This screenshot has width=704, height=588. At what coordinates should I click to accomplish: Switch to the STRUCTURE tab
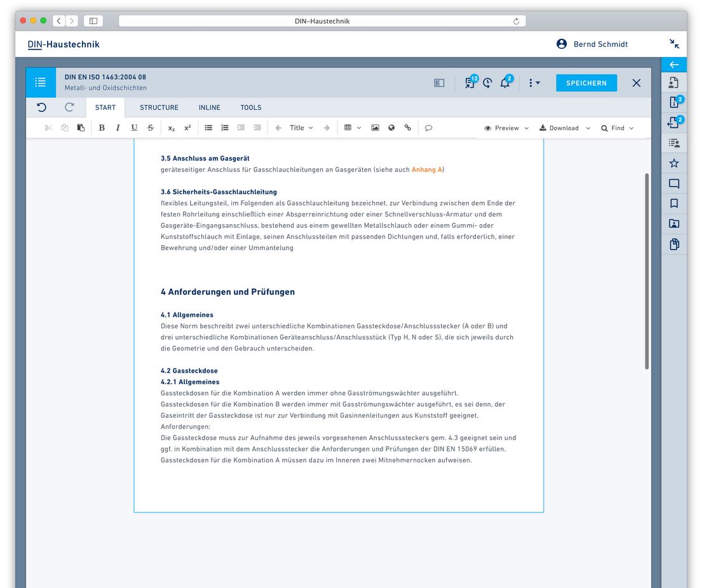point(159,108)
